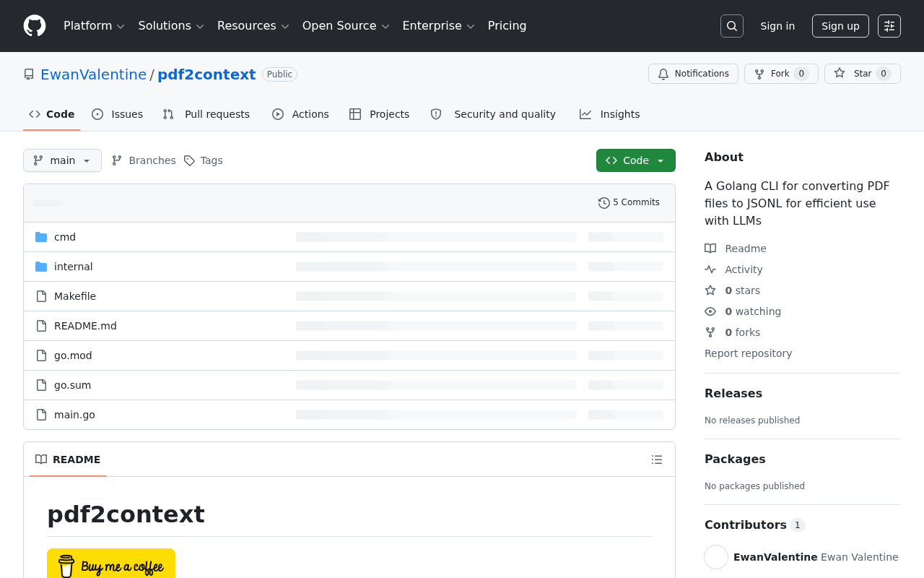Screen dimensions: 924x578
Task: Click the commits history clock icon
Action: click(x=604, y=203)
